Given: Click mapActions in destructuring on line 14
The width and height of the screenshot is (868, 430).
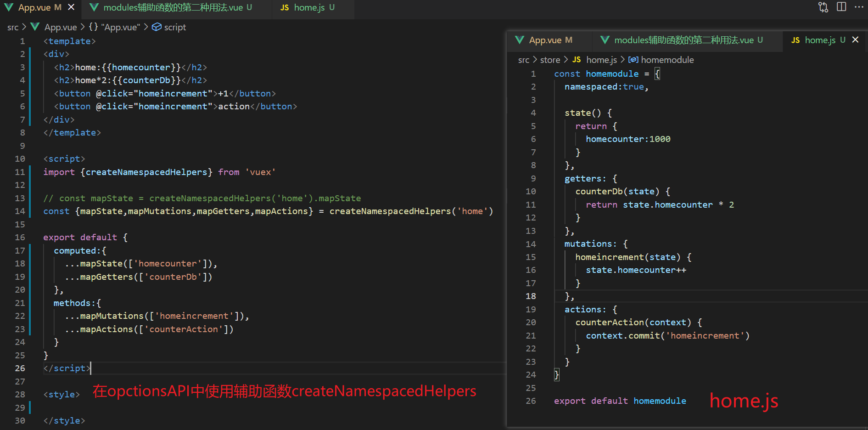Looking at the screenshot, I should coord(281,211).
